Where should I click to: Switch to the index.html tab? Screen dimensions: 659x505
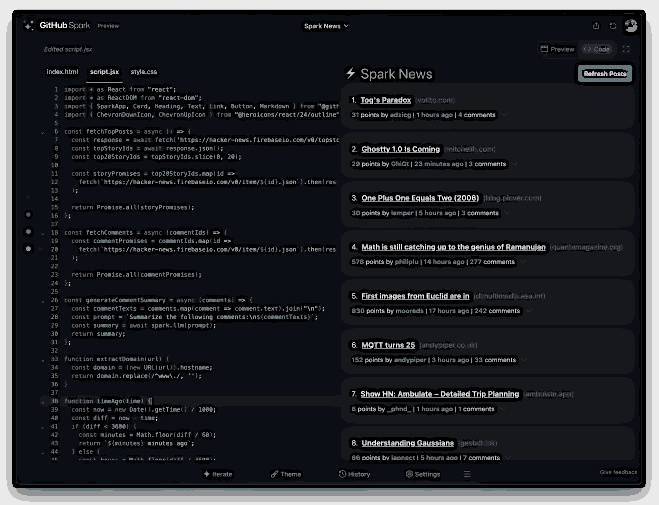pos(62,72)
